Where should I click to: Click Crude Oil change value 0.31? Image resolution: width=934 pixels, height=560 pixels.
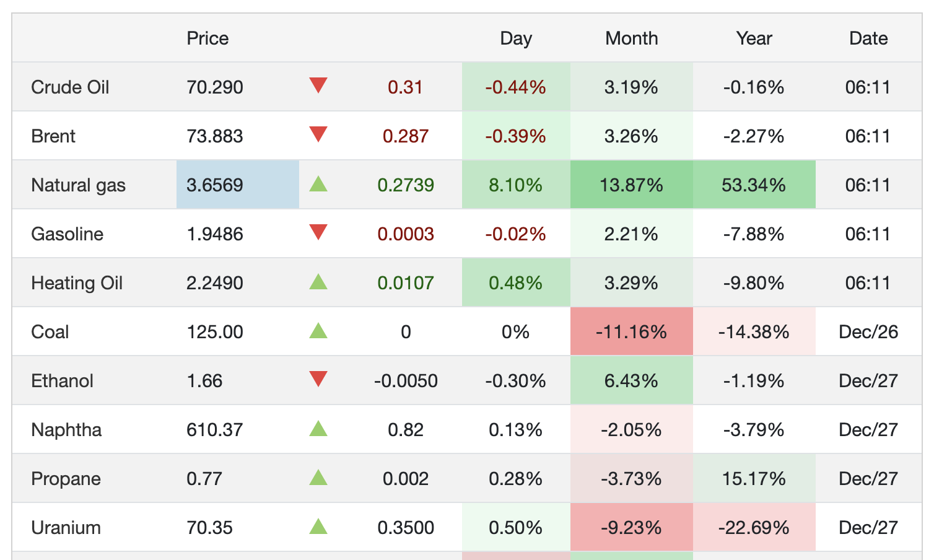click(406, 87)
